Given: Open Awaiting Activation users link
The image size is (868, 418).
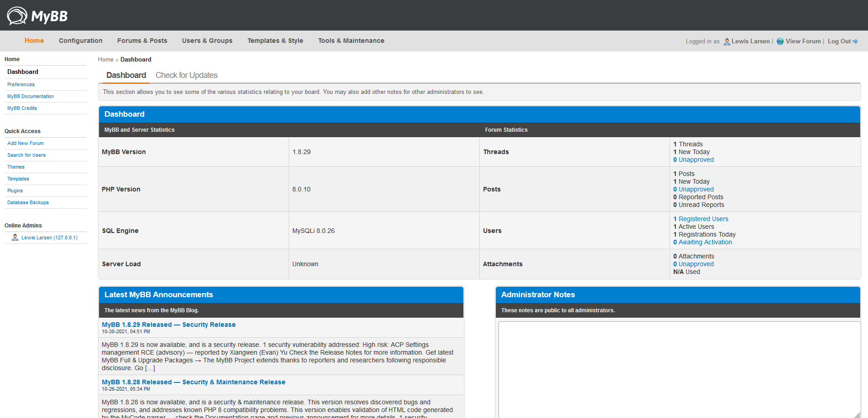Looking at the screenshot, I should (705, 242).
